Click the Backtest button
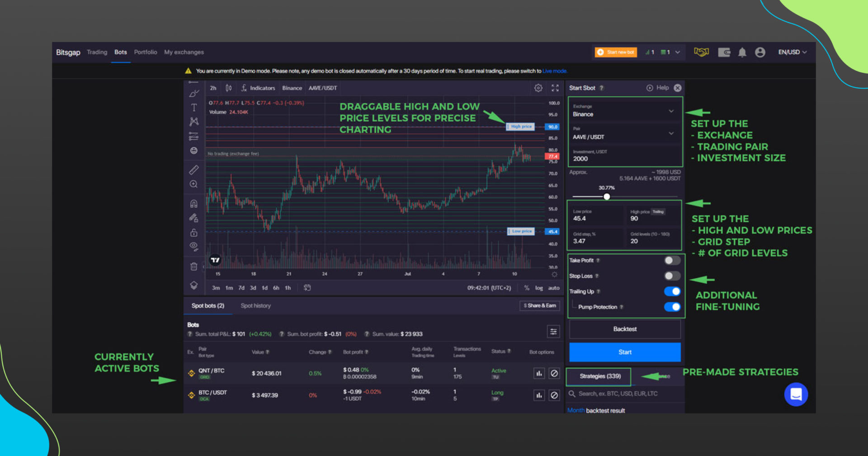Viewport: 868px width, 456px height. (625, 329)
